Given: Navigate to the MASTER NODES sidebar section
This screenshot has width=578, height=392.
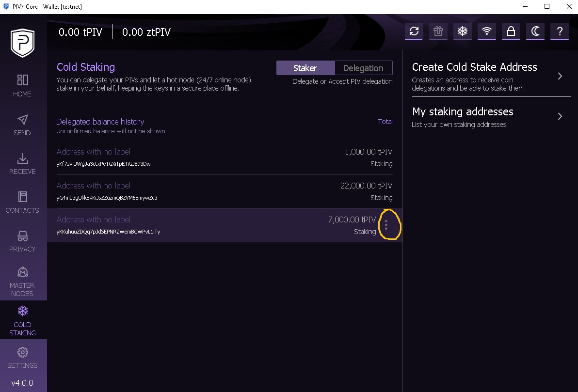Looking at the screenshot, I should (x=22, y=281).
